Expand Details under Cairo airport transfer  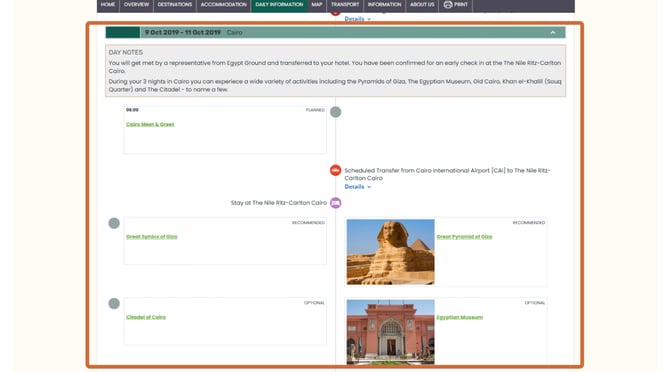[x=357, y=187]
